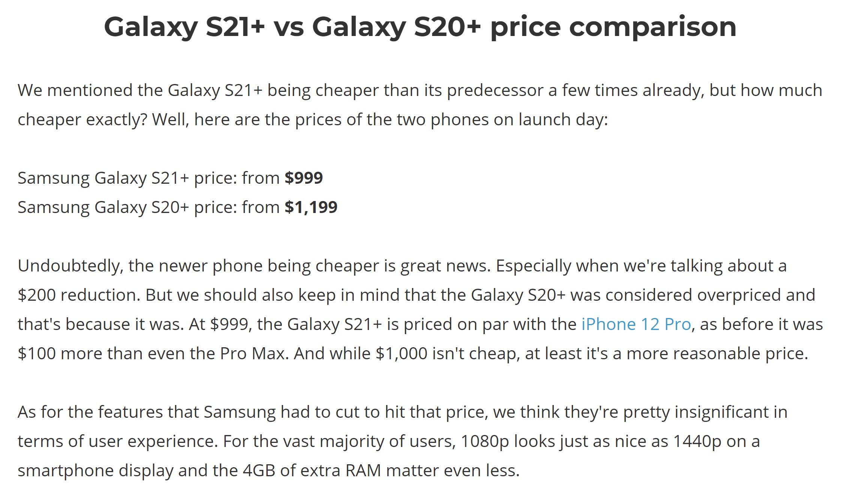Click the bold $1,199 price
Image resolution: width=853 pixels, height=504 pixels.
point(311,207)
